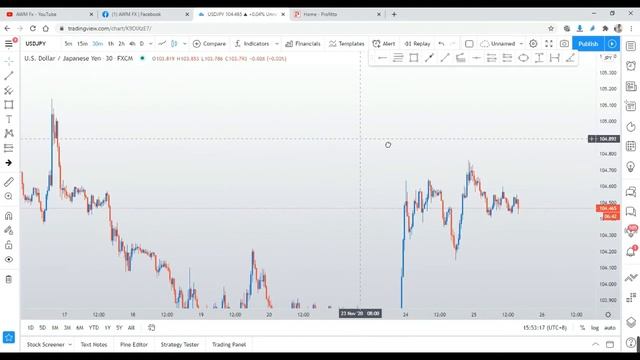This screenshot has height=360, width=640.
Task: Switch to the 5m timeframe
Action: click(68, 44)
